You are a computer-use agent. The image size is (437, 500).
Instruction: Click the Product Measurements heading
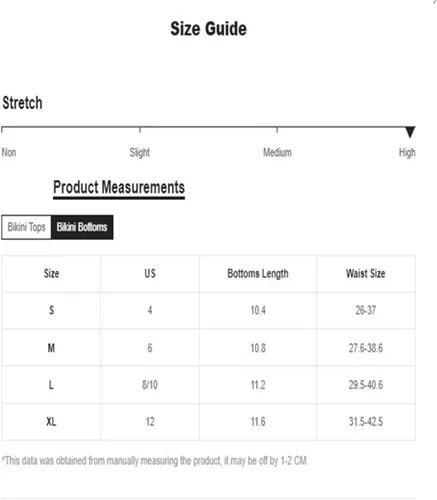click(x=119, y=187)
